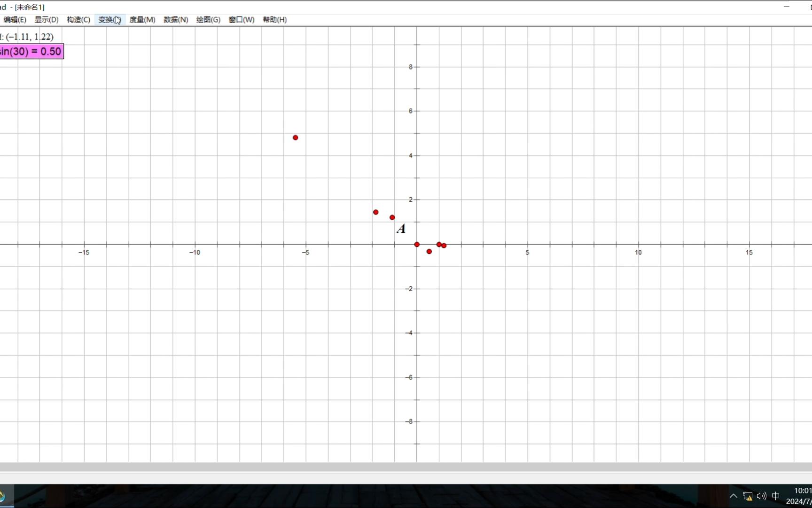Click the point label A
The height and width of the screenshot is (508, 812).
pos(401,229)
